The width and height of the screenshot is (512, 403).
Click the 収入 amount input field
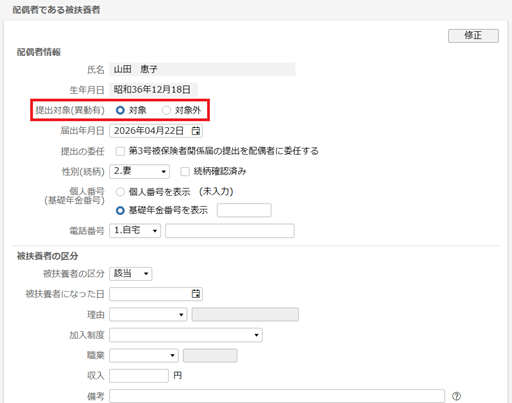click(x=139, y=376)
